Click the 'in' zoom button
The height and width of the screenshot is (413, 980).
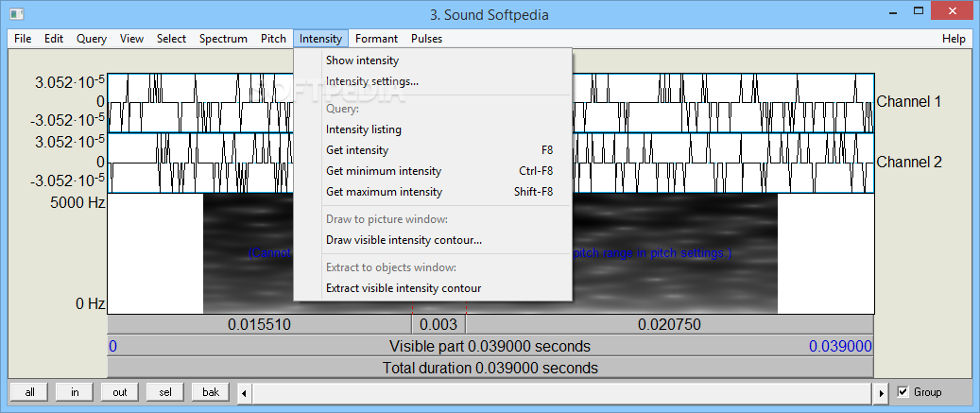coord(75,392)
